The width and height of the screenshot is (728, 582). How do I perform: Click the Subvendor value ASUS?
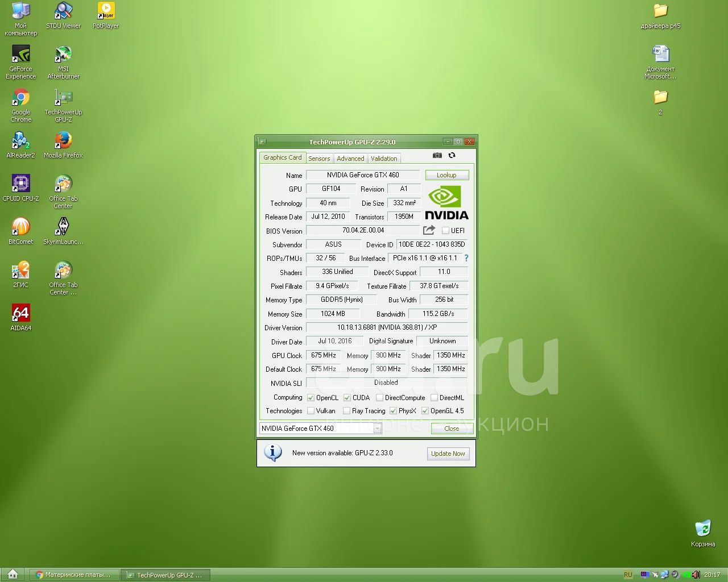(333, 244)
